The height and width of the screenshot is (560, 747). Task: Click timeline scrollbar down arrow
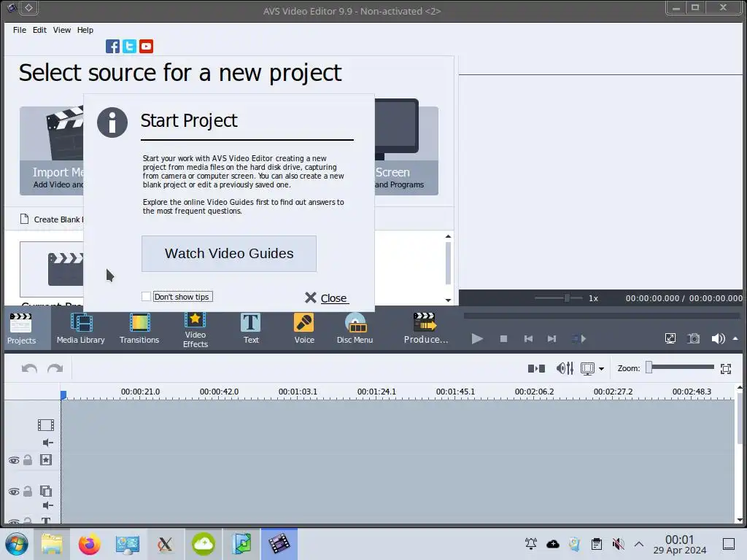point(740,520)
